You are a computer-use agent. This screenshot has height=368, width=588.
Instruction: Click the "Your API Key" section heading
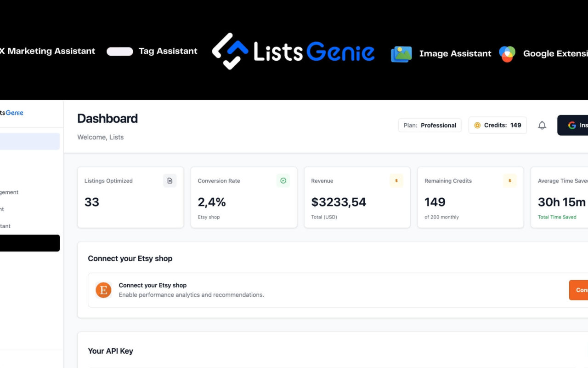(111, 351)
